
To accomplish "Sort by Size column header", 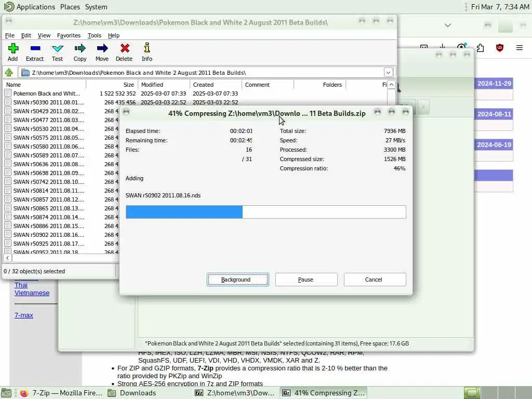I will [x=112, y=85].
